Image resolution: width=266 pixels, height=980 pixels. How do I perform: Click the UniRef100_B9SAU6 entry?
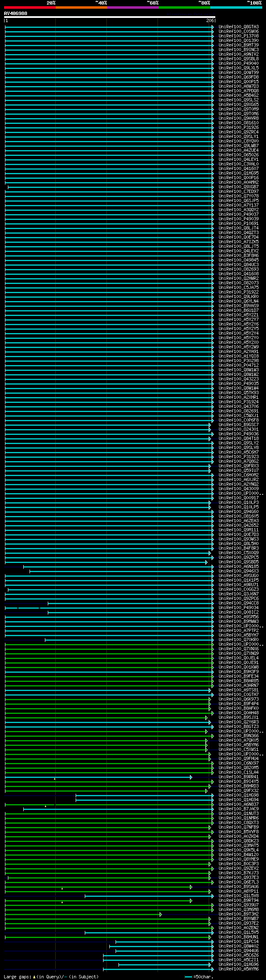coord(239,887)
